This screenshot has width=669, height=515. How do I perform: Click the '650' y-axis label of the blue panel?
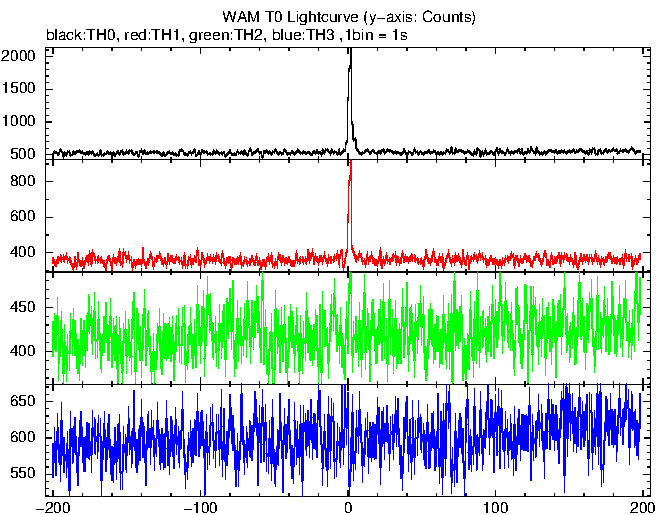[x=23, y=401]
